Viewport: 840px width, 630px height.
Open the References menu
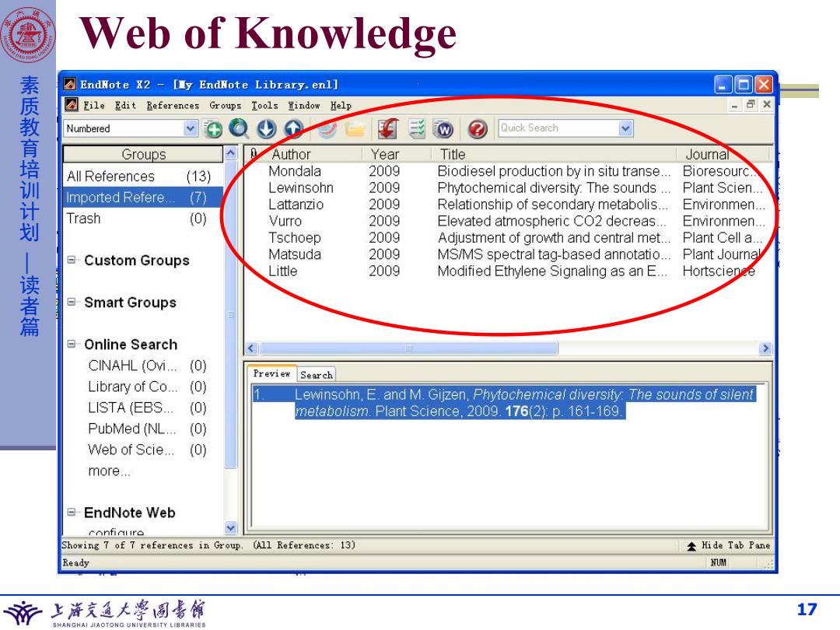[x=173, y=106]
